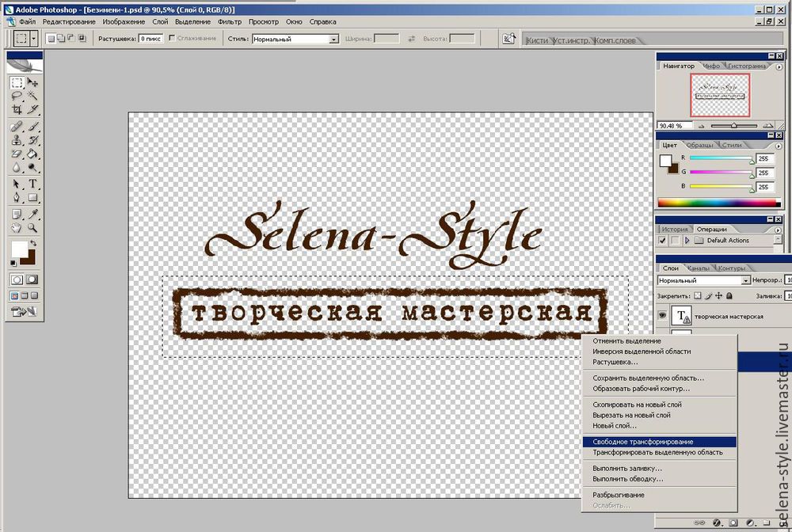Image resolution: width=792 pixels, height=532 pixels.
Task: Select the Zoom magnifier tool
Action: 32,228
